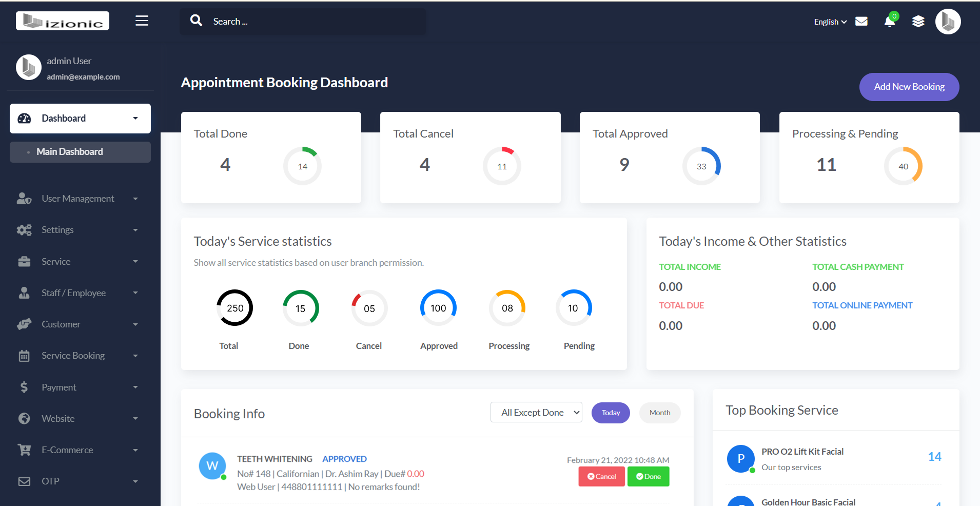Expand the Settings sidebar section

(x=57, y=229)
